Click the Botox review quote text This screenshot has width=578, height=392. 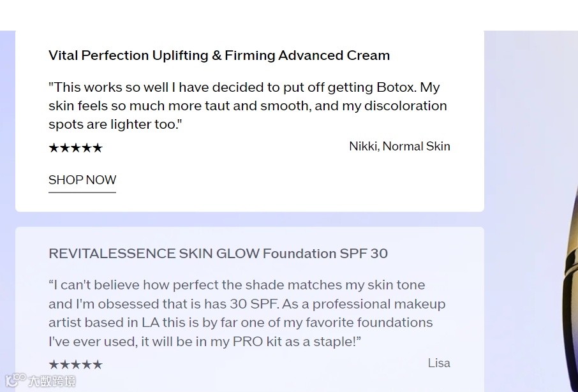point(248,106)
